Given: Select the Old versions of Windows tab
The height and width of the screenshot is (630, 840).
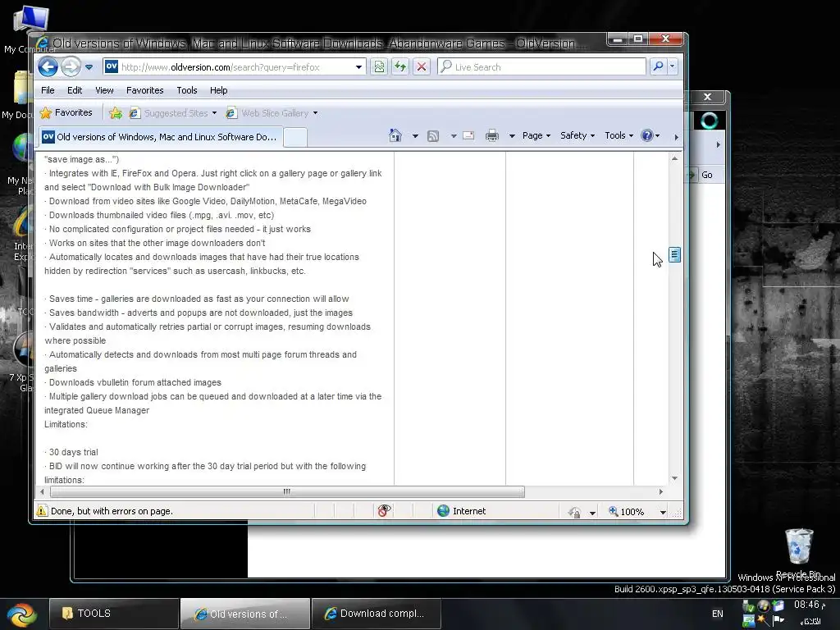Looking at the screenshot, I should click(x=160, y=137).
